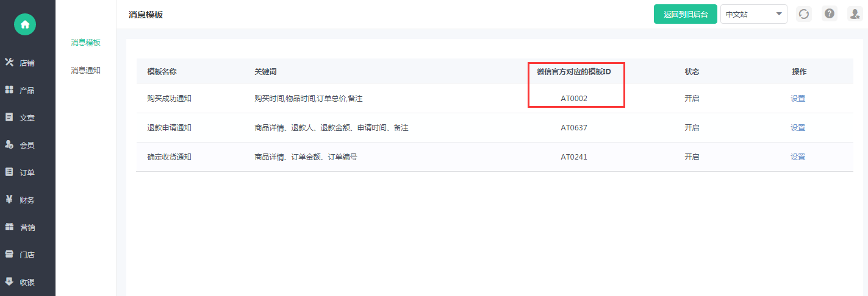
Task: Click template ID AT0637
Action: coord(574,127)
